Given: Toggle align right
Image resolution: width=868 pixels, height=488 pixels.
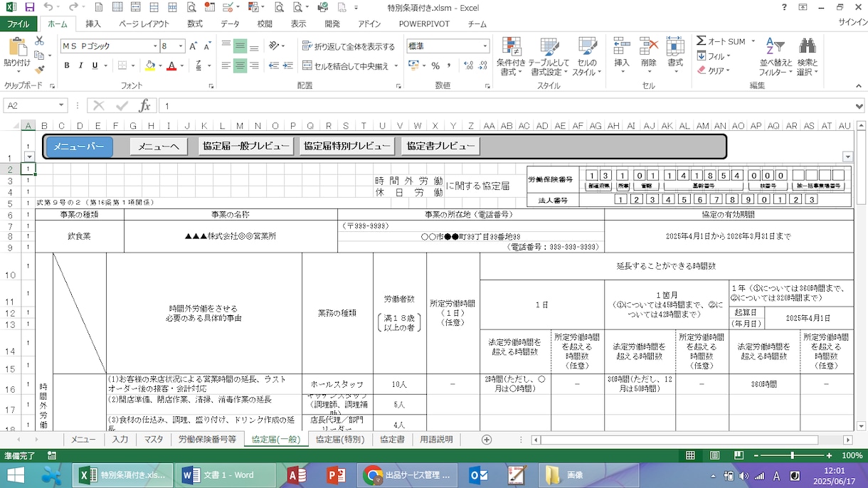Looking at the screenshot, I should click(x=255, y=66).
